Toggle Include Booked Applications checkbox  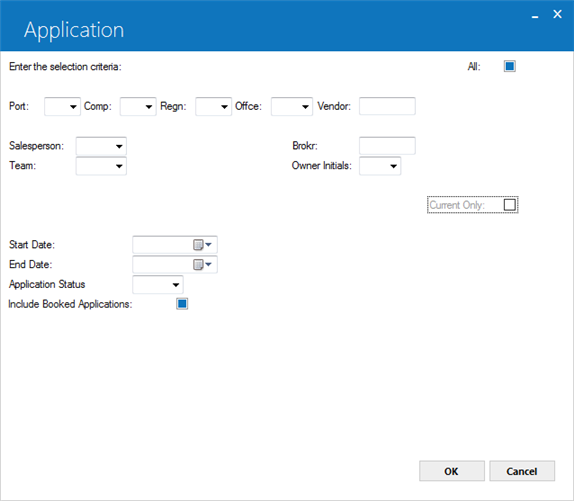pos(182,304)
